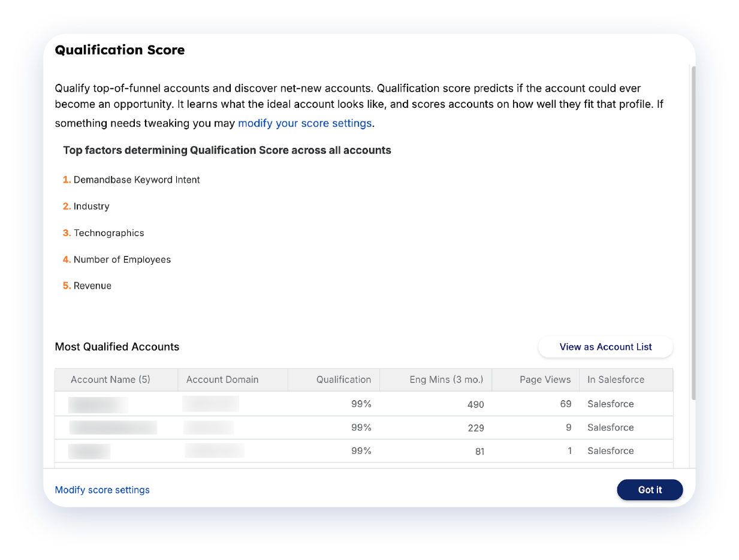Viewport: 739px width, 560px height.
Task: Select the 'Industry' factor item
Action: pyautogui.click(x=91, y=206)
